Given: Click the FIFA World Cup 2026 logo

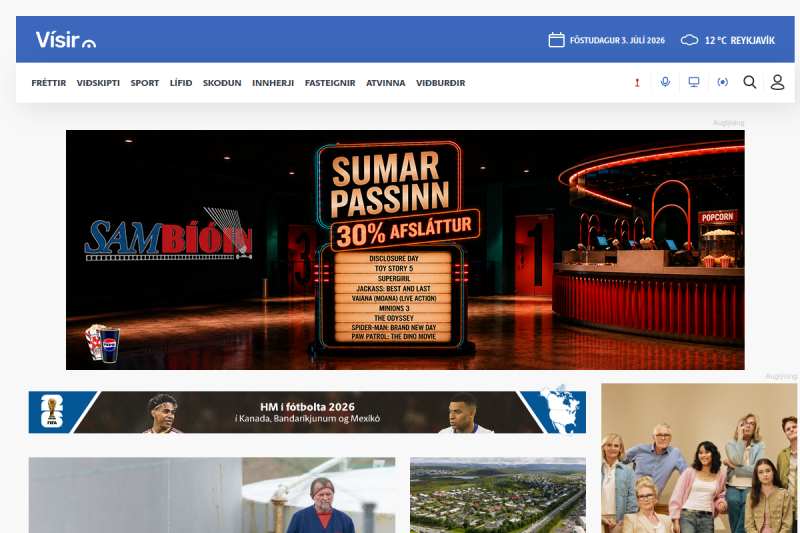Looking at the screenshot, I should point(52,411).
